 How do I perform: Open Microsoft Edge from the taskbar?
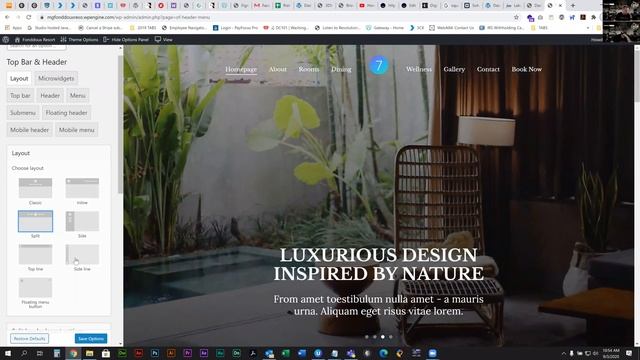pyautogui.click(x=383, y=353)
